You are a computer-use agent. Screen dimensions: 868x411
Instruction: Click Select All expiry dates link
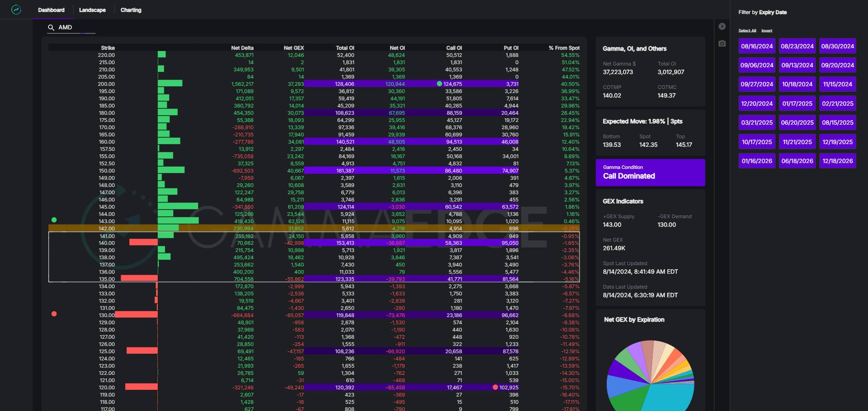(747, 31)
